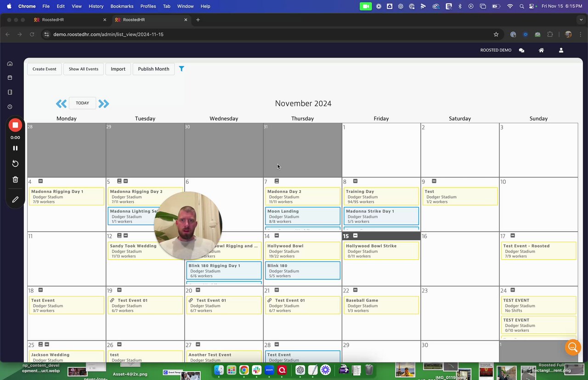Click the book icon on November 5
This screenshot has height=380, width=588.
tap(119, 181)
